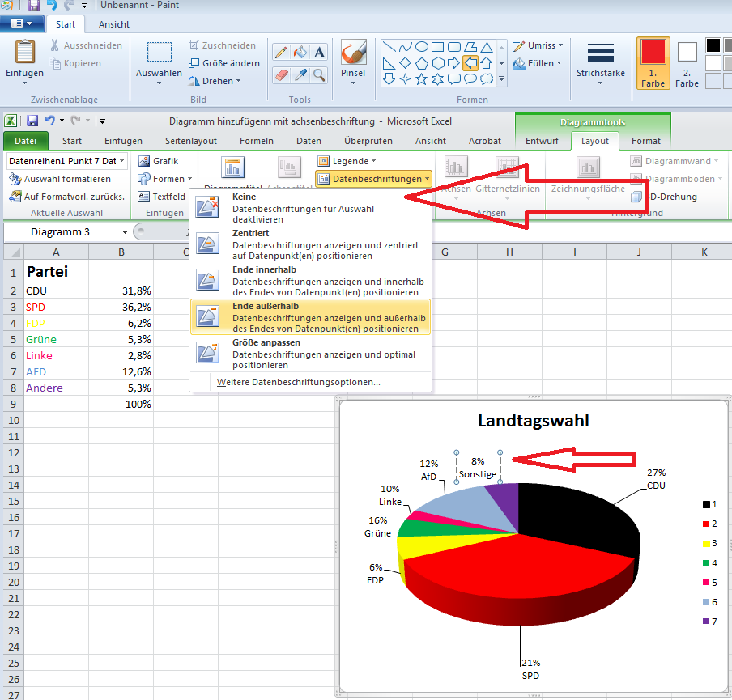The height and width of the screenshot is (700, 732).
Task: Expand the Drehen rotate menu
Action: click(215, 81)
